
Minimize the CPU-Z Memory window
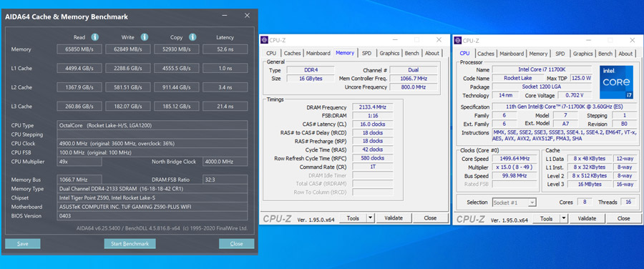[x=395, y=40]
